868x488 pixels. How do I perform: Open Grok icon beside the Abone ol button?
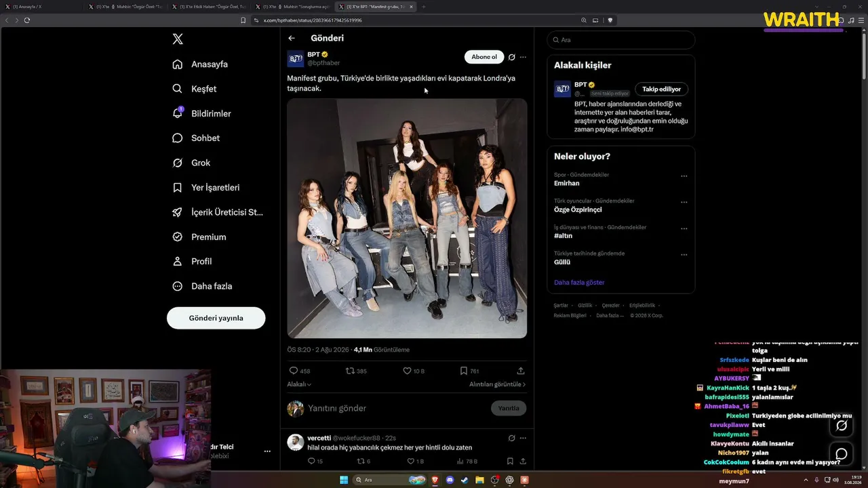512,57
